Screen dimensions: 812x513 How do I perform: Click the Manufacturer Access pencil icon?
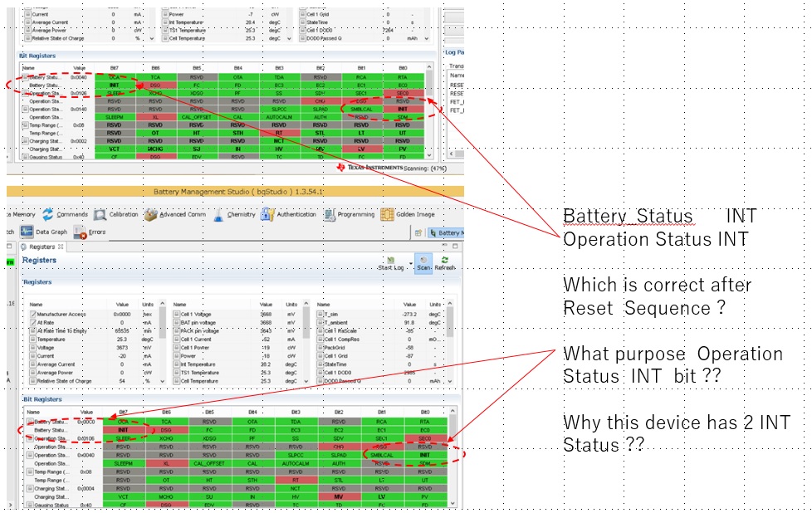(32, 315)
